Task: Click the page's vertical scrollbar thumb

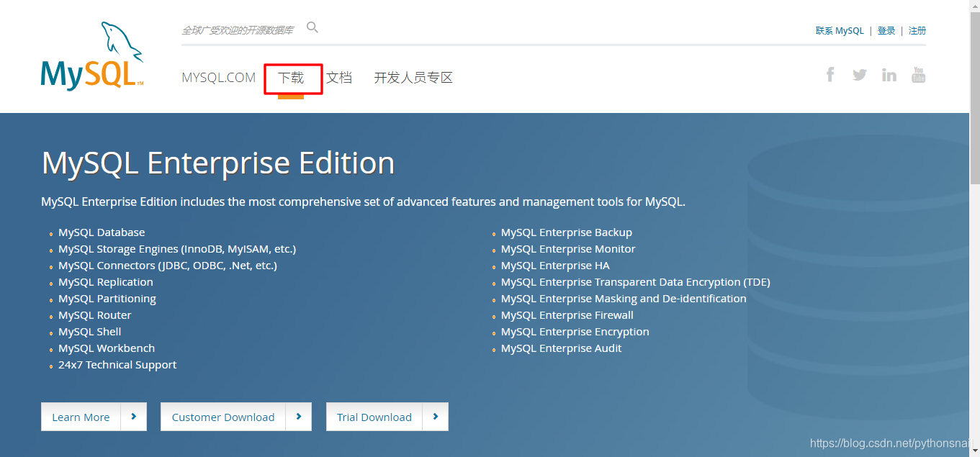Action: (x=974, y=97)
